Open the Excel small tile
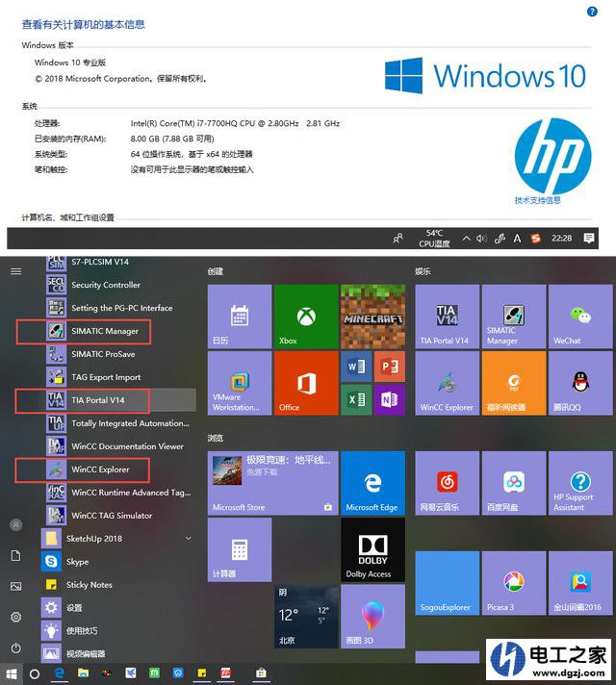 [x=356, y=399]
